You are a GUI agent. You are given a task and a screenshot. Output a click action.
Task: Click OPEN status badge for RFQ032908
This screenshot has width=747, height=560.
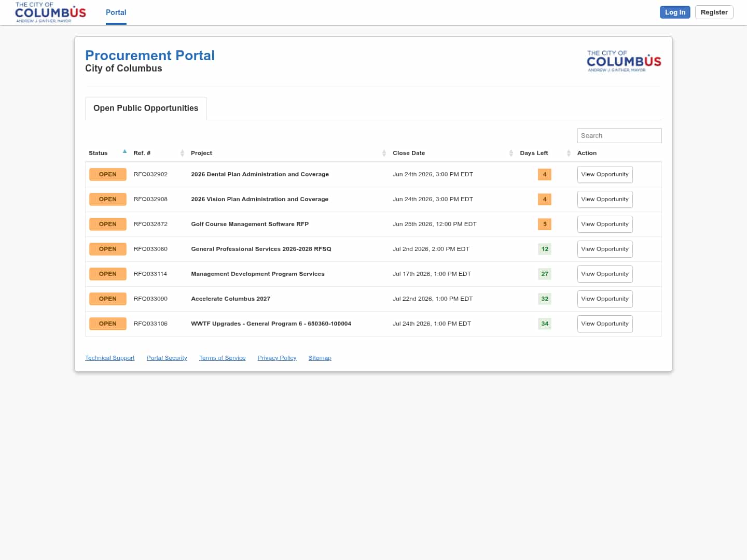[108, 199]
